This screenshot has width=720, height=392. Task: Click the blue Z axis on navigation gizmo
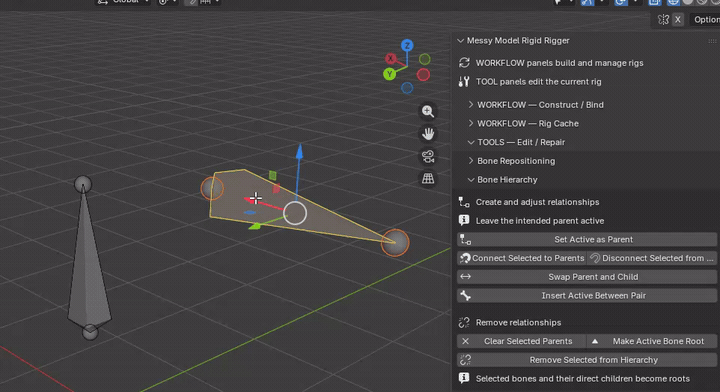407,45
